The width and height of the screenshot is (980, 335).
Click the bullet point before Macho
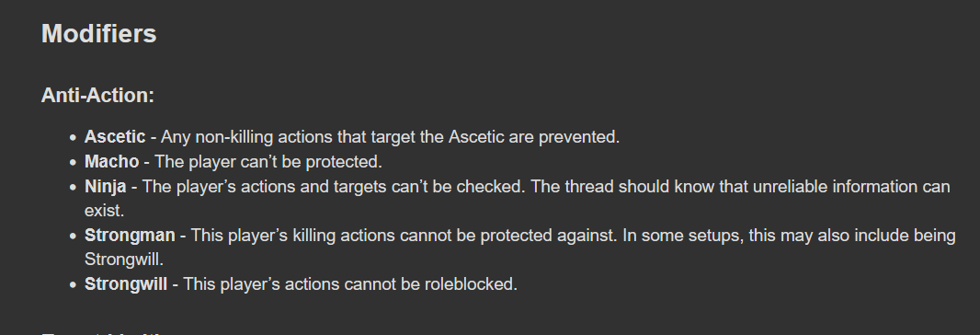[74, 162]
